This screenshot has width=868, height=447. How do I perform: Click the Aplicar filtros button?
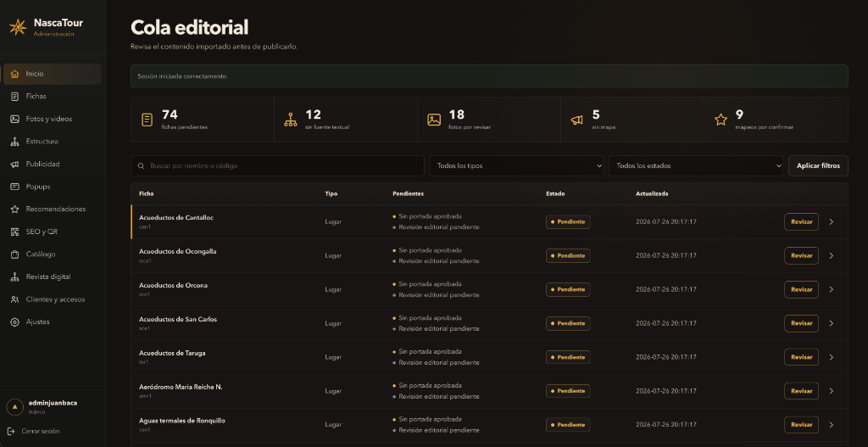coord(818,165)
